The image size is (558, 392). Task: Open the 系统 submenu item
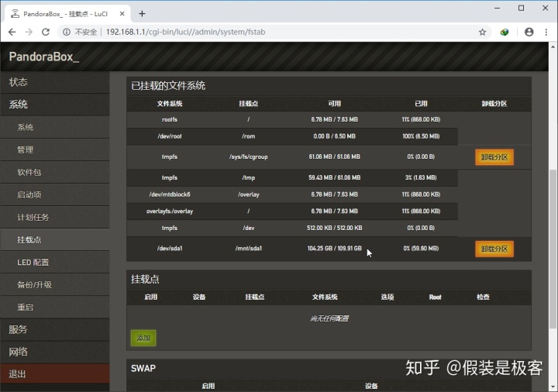pos(55,127)
